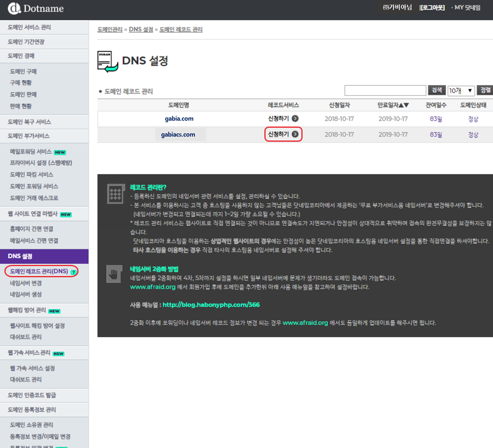Select 웹 가속 서비스 설정 in sidebar
The height and width of the screenshot is (448, 493).
coord(32,369)
